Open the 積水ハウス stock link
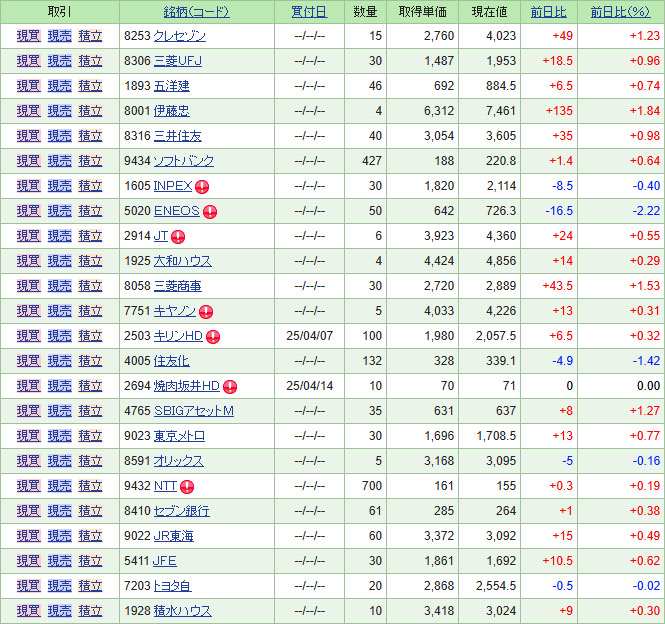665x624 pixels. [x=182, y=611]
